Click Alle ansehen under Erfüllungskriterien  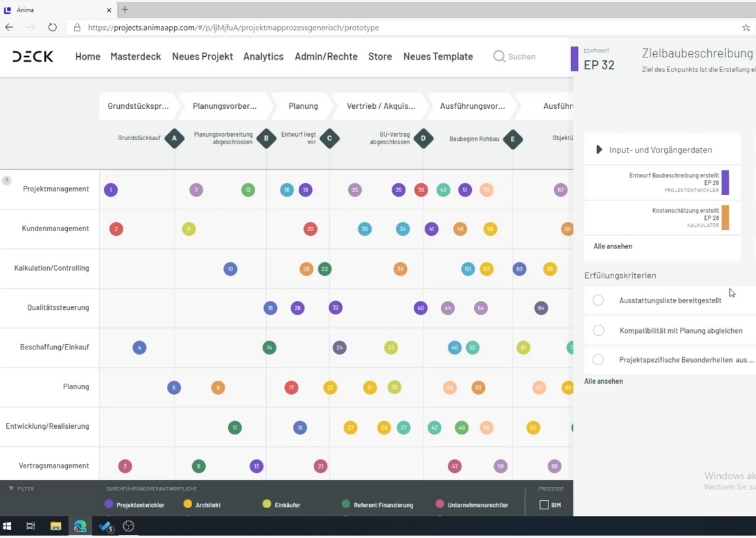(604, 381)
